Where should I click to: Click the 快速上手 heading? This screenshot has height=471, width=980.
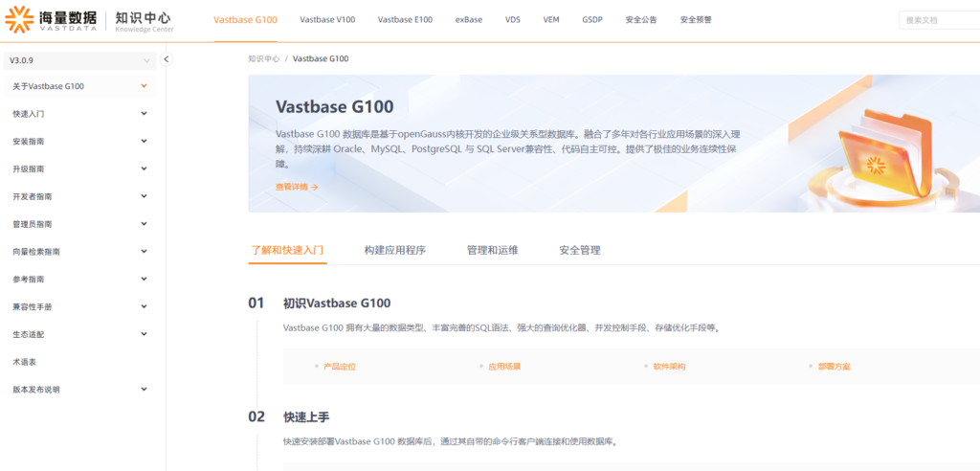306,416
